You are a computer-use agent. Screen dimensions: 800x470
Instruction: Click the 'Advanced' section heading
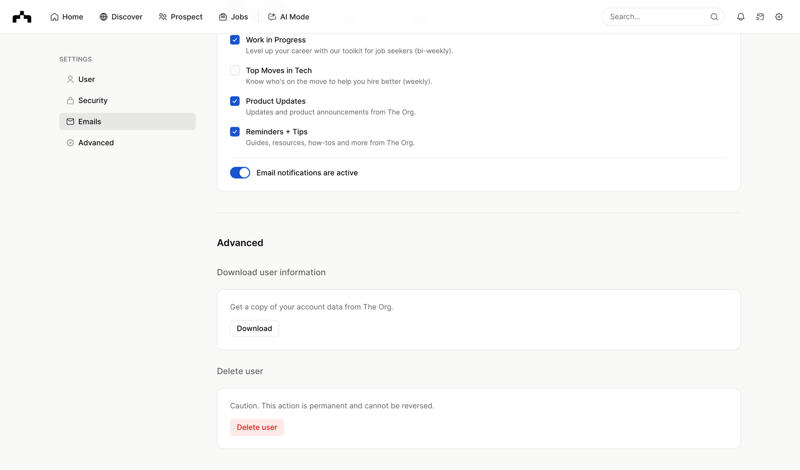(x=240, y=243)
